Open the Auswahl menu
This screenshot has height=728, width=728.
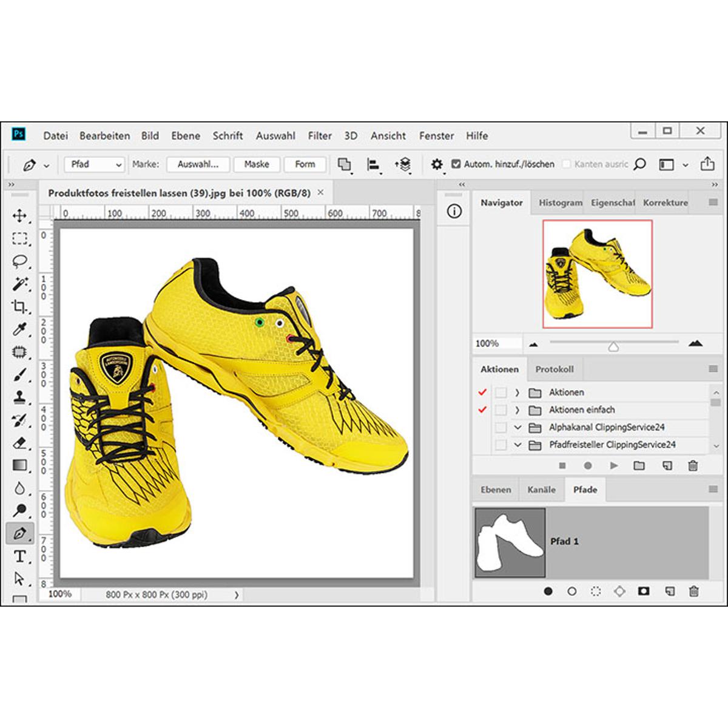tap(275, 136)
